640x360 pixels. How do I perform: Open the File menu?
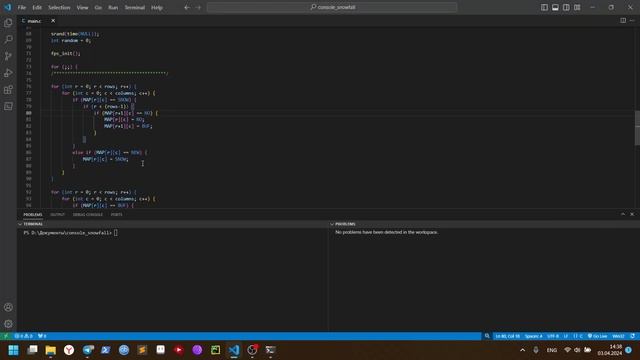[x=22, y=7]
